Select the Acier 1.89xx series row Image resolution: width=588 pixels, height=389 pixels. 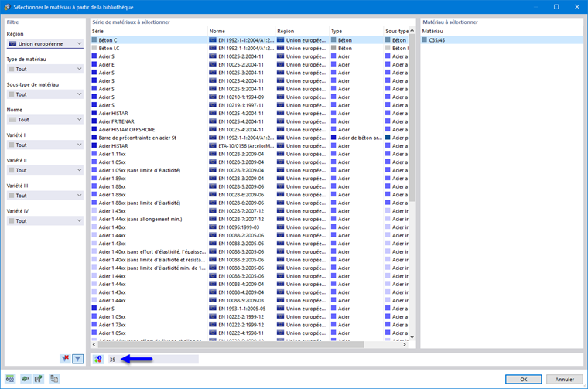click(x=250, y=179)
